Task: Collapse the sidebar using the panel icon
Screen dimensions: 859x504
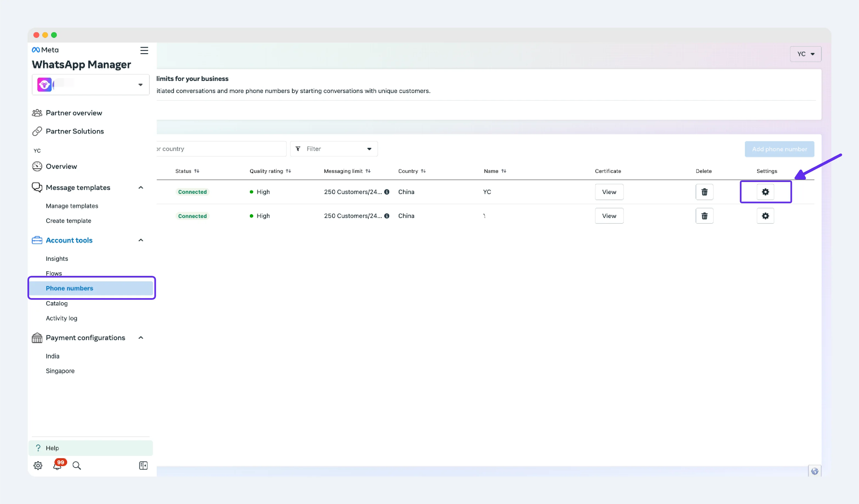Action: tap(143, 466)
